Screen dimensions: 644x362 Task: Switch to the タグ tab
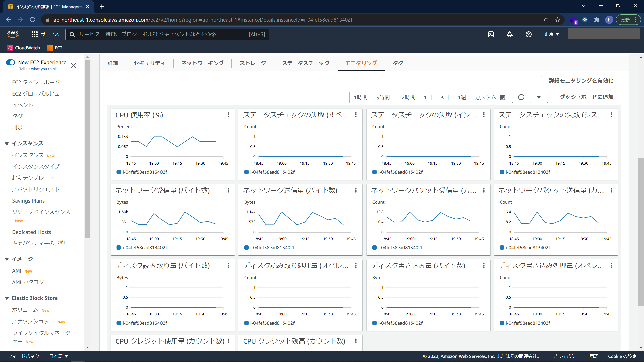click(x=398, y=63)
